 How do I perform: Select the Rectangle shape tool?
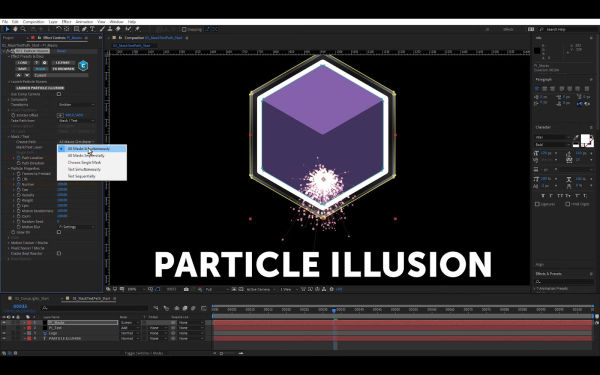pos(77,29)
